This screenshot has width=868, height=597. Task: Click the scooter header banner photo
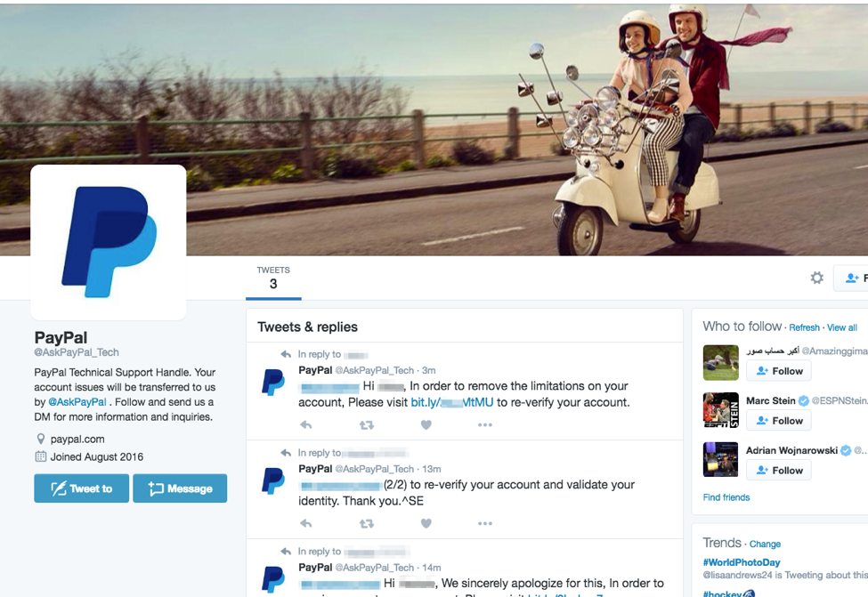(x=434, y=130)
